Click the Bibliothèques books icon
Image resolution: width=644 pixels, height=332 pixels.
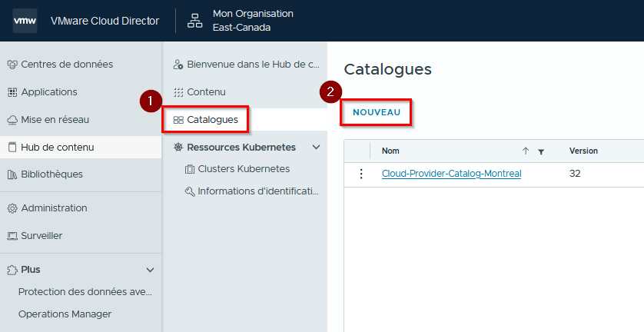point(13,174)
